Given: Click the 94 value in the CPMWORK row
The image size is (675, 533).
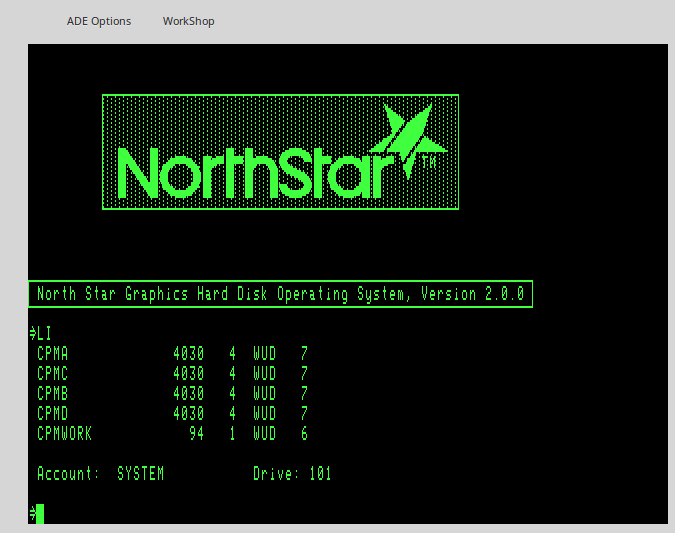Looking at the screenshot, I should [x=196, y=434].
